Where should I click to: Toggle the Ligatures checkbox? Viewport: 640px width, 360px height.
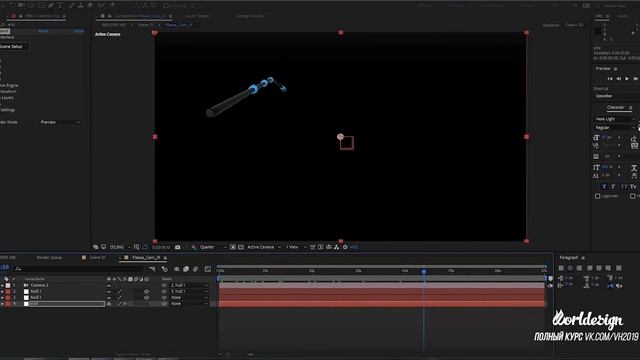point(597,196)
